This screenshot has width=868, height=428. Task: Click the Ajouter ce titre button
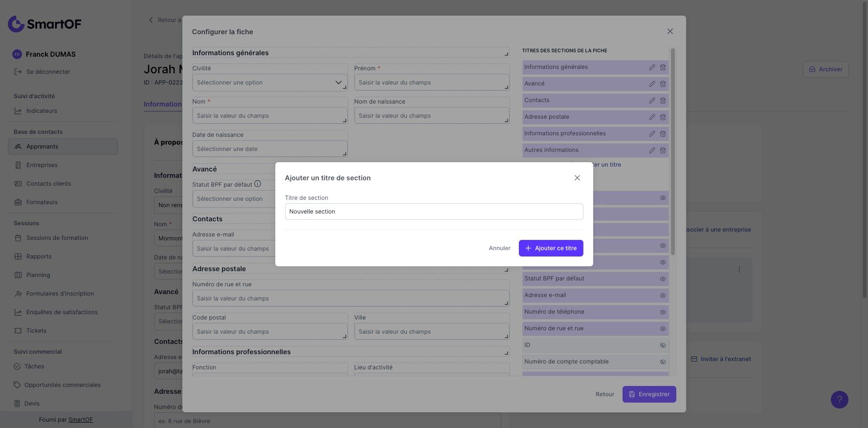pyautogui.click(x=551, y=248)
